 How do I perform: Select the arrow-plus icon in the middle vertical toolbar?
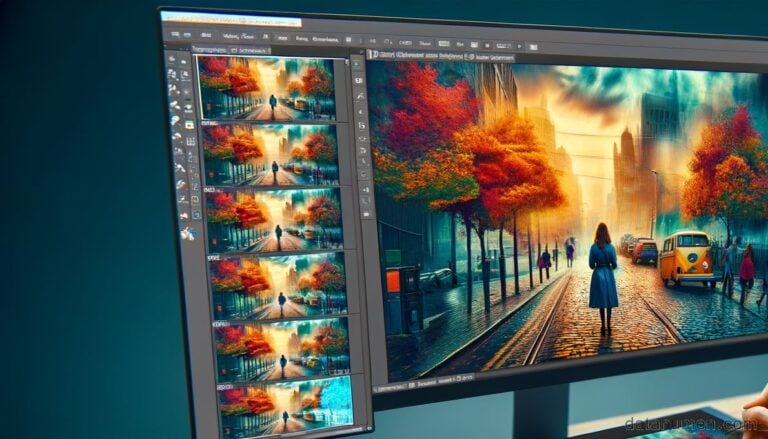[365, 189]
